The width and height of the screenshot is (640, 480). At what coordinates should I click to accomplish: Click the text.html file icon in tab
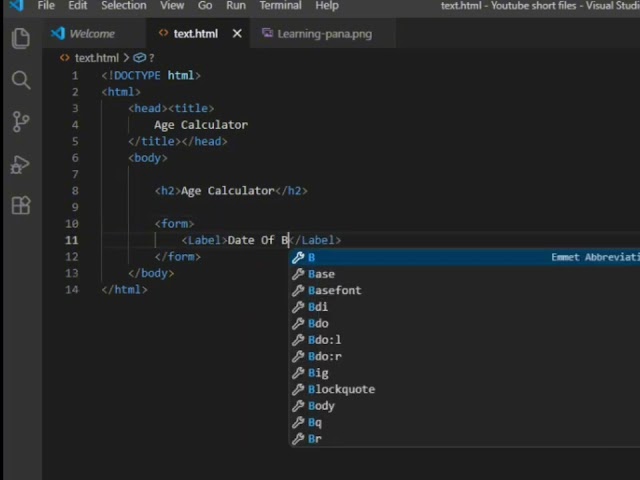[x=163, y=33]
